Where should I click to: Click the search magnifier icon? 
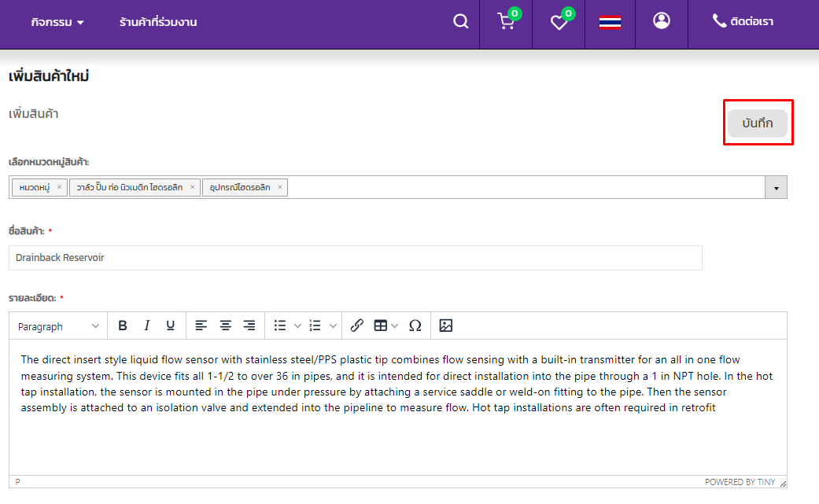pos(461,21)
